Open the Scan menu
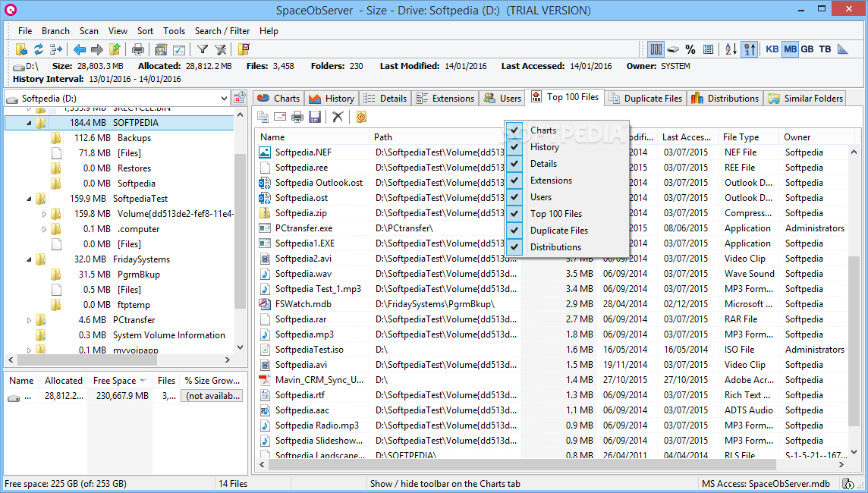Screen dimensions: 868x493 [x=89, y=31]
